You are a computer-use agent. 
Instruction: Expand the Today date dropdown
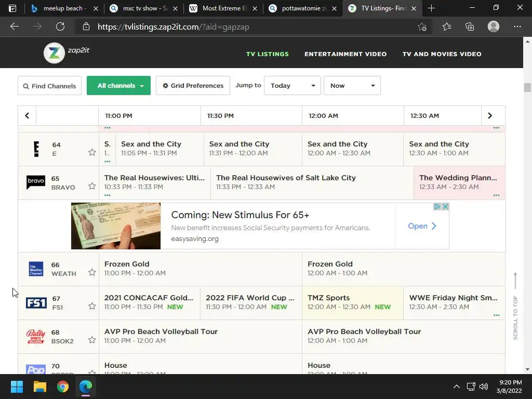[x=292, y=86]
